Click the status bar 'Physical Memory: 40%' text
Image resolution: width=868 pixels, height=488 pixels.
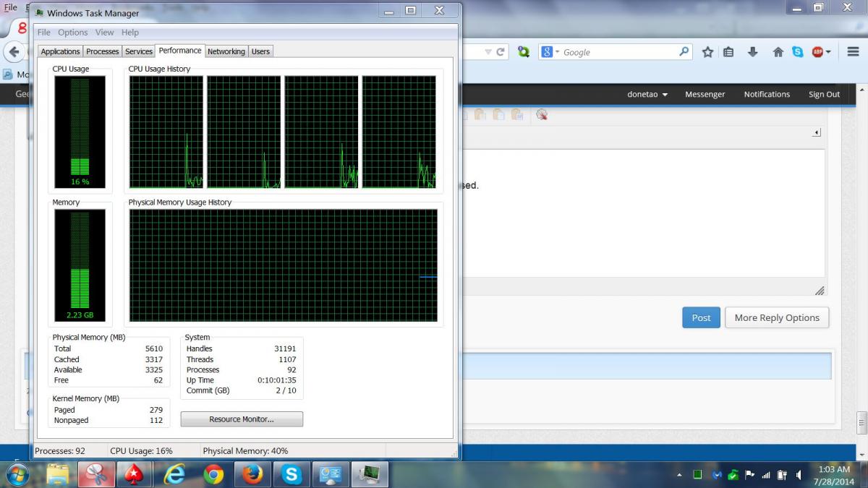tap(245, 451)
